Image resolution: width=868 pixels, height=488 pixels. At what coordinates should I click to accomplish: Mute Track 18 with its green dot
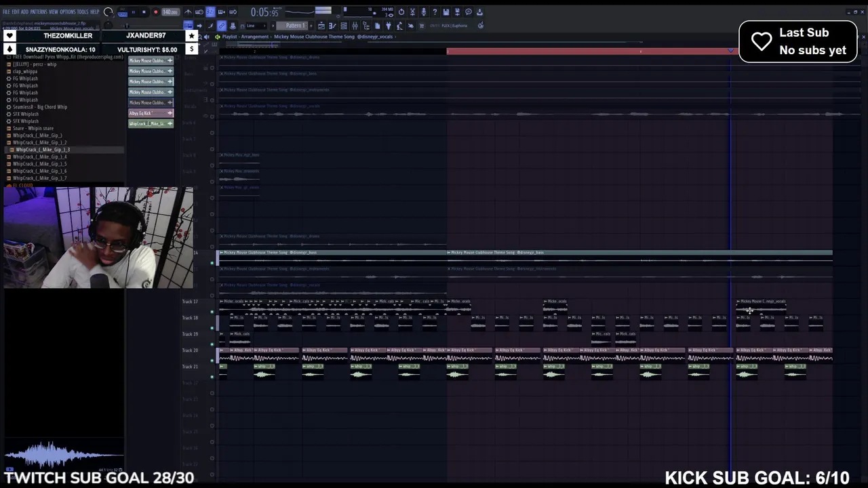212,328
